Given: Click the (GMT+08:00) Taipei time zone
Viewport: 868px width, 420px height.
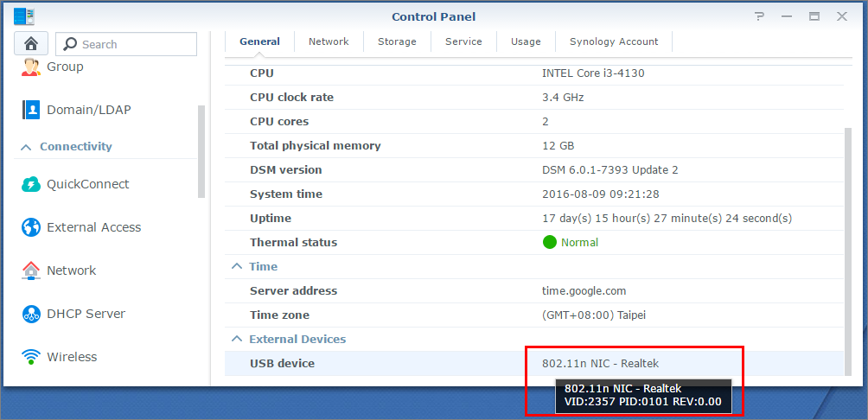Looking at the screenshot, I should (594, 315).
